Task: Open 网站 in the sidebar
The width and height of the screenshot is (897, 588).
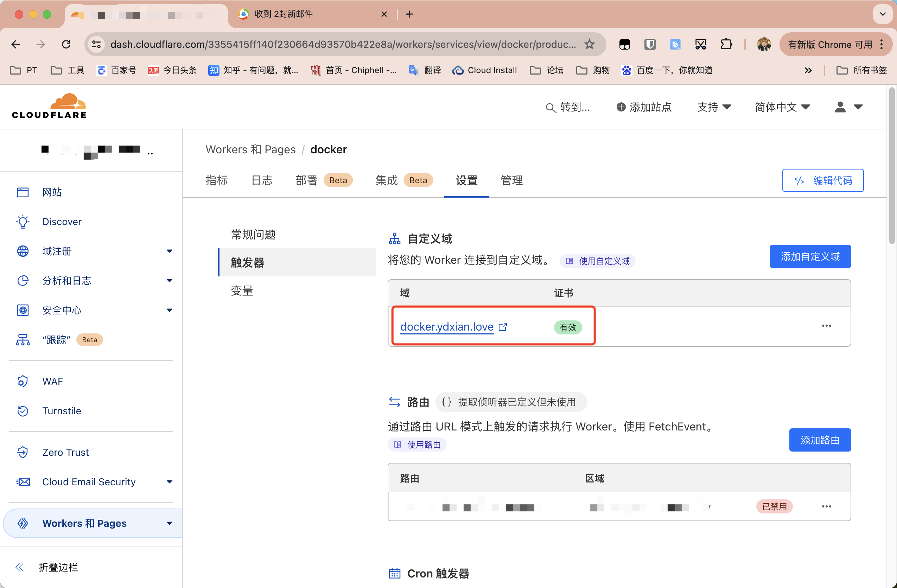Action: click(52, 192)
